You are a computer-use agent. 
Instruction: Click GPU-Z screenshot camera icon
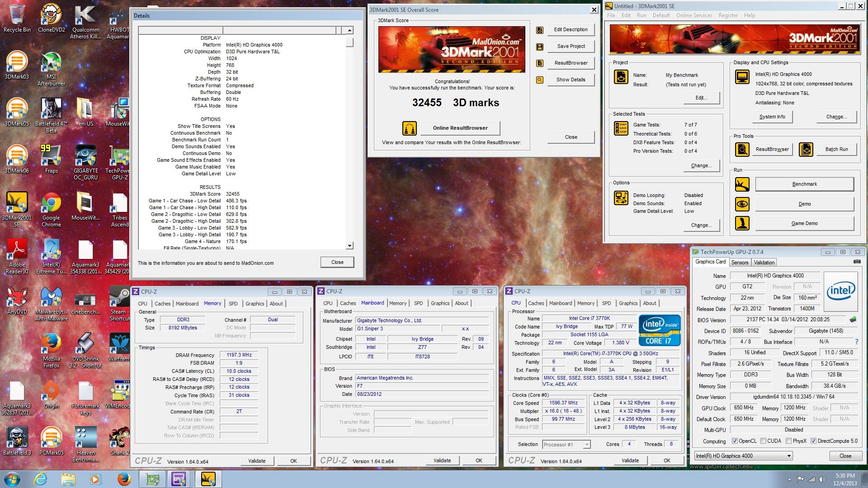(x=857, y=262)
